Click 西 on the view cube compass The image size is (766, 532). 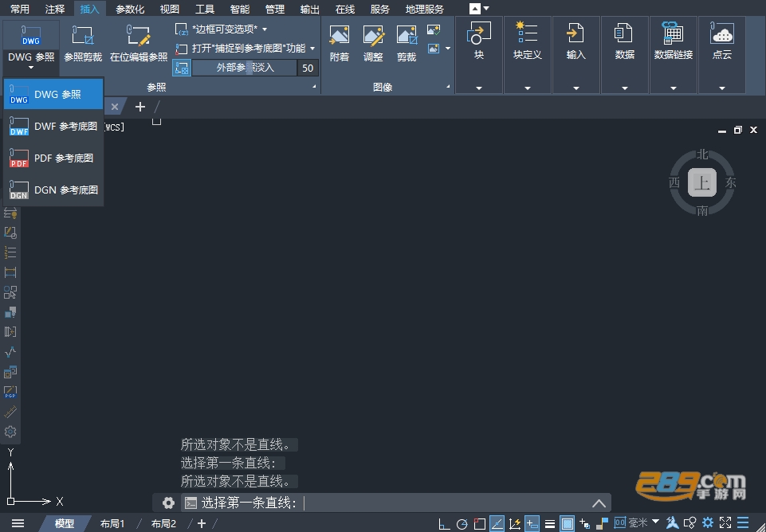click(x=674, y=182)
